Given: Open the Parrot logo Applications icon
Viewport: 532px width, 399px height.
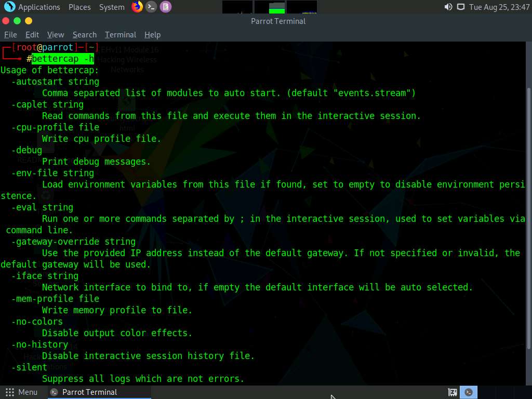Looking at the screenshot, I should click(9, 7).
